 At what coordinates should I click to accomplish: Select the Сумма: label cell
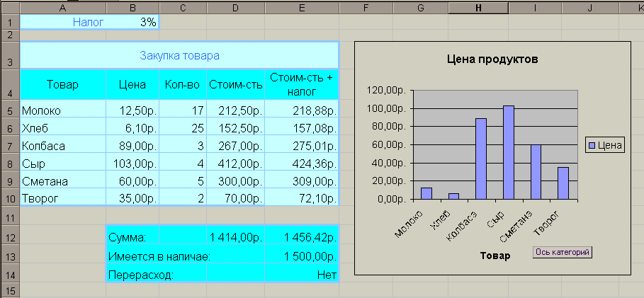[132, 236]
